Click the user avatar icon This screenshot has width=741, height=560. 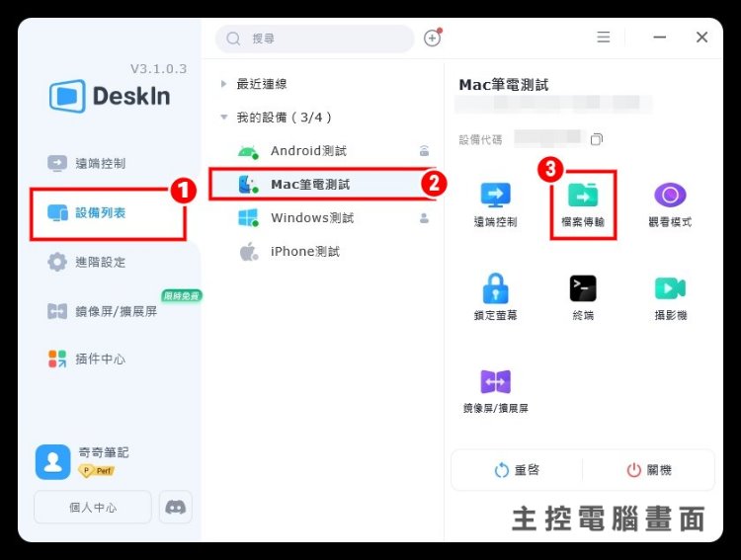pyautogui.click(x=53, y=461)
